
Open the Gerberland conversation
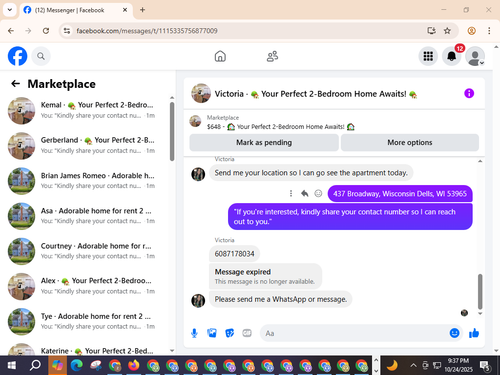click(87, 146)
